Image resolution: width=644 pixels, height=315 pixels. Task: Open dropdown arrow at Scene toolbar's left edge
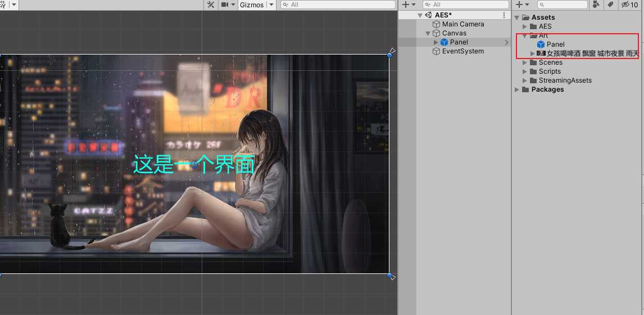(15, 4)
